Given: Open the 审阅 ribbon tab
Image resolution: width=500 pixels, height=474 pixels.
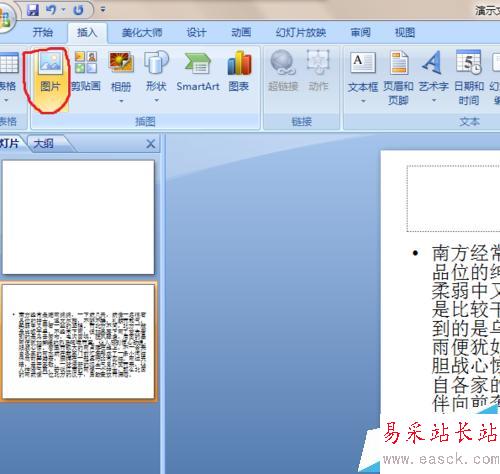Looking at the screenshot, I should click(360, 33).
